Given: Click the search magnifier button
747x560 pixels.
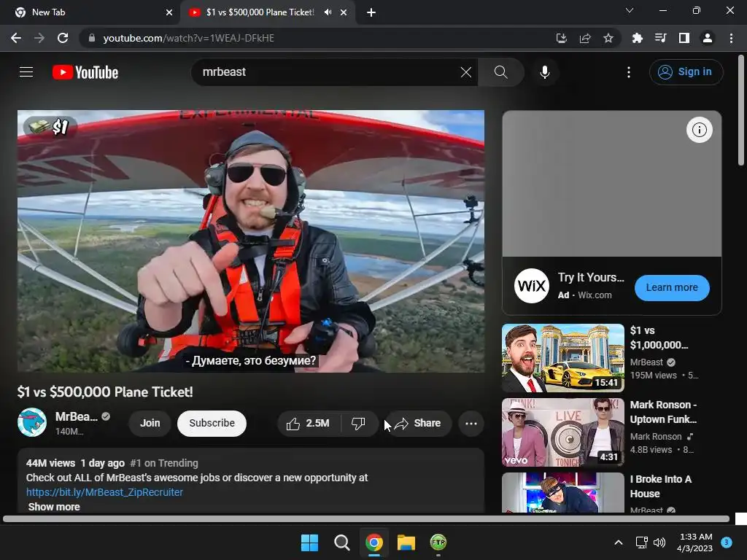Looking at the screenshot, I should click(x=500, y=72).
